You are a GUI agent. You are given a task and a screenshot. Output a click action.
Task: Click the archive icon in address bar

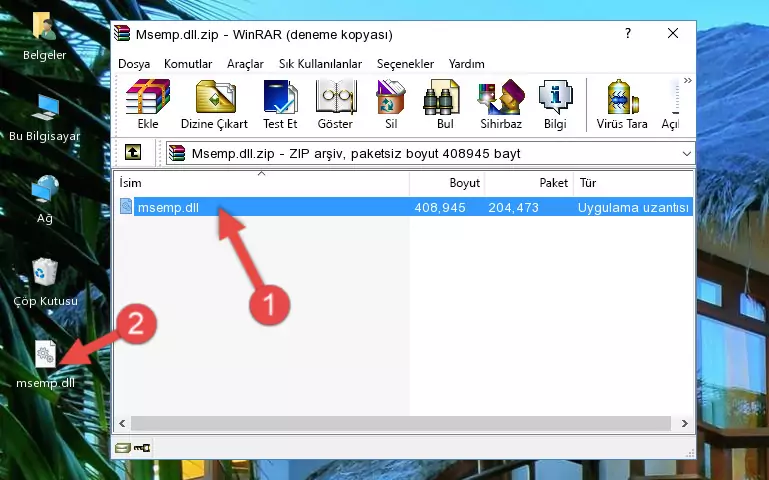177,153
